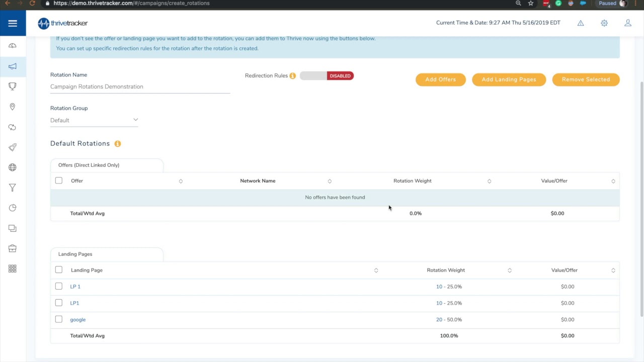
Task: Check the google row checkbox
Action: click(59, 319)
